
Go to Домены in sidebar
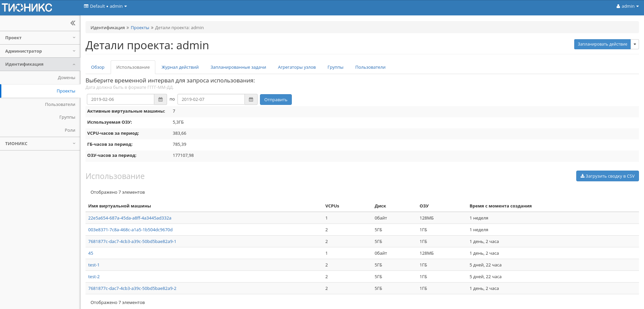66,78
